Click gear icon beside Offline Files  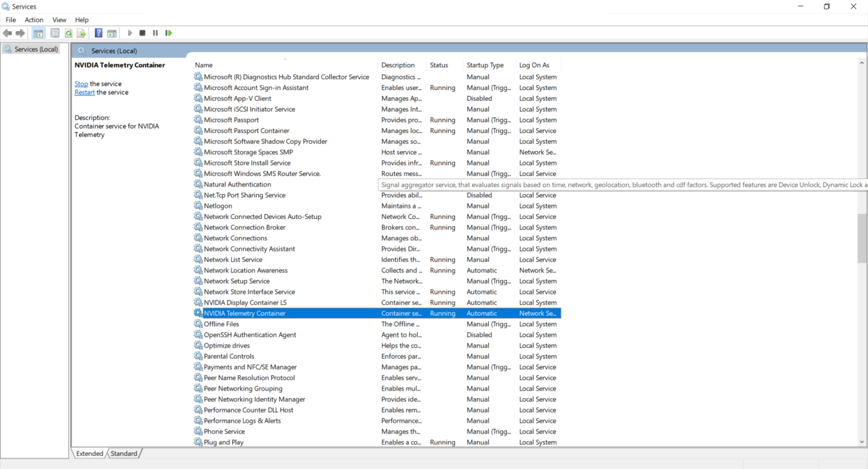coord(198,324)
